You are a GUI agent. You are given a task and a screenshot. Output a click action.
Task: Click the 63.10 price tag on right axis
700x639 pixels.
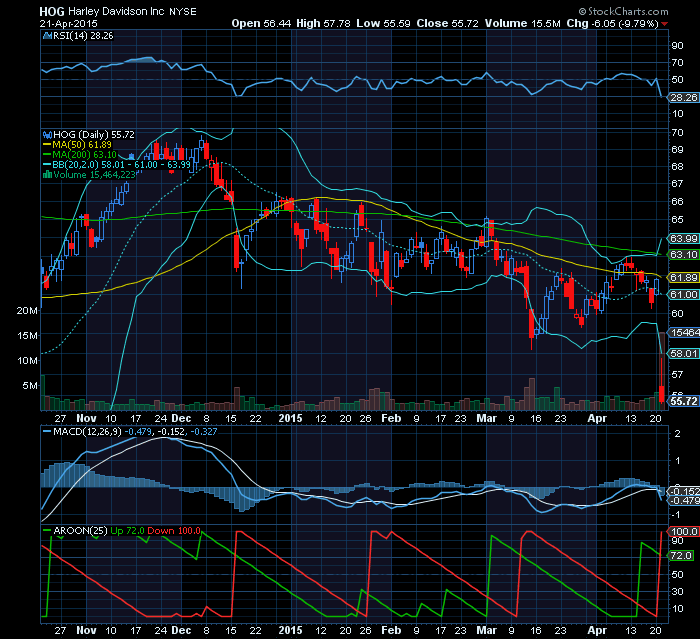tap(683, 255)
